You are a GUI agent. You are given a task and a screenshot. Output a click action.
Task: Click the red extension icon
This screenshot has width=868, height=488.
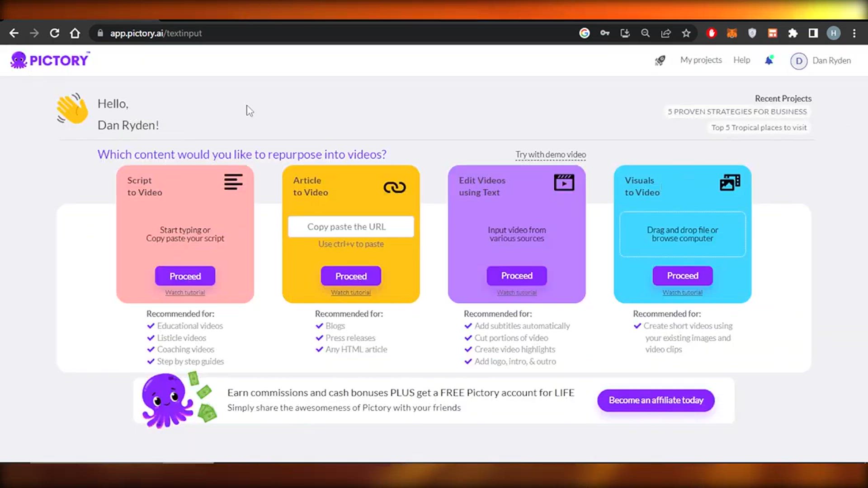pyautogui.click(x=712, y=33)
